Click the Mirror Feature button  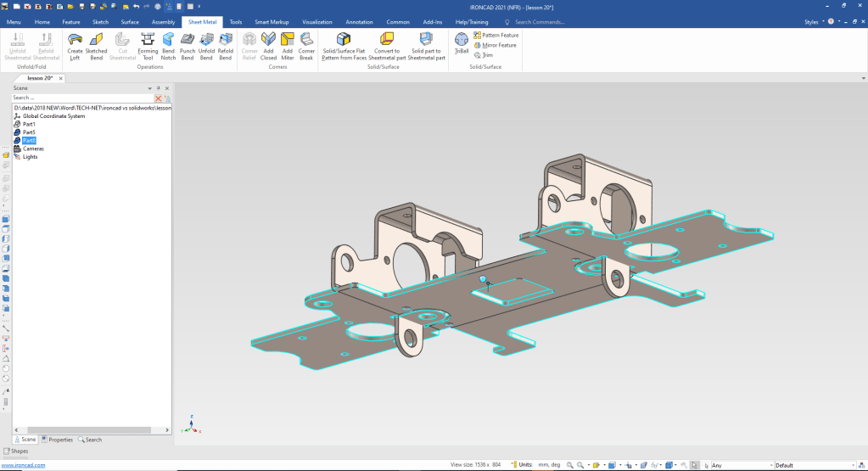click(x=495, y=45)
